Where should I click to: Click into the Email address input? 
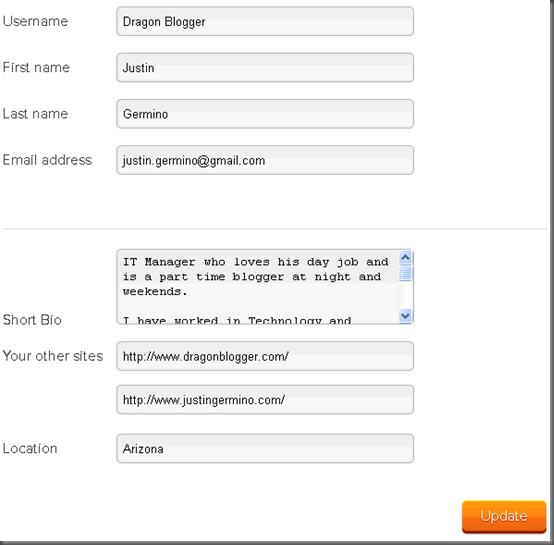click(265, 160)
